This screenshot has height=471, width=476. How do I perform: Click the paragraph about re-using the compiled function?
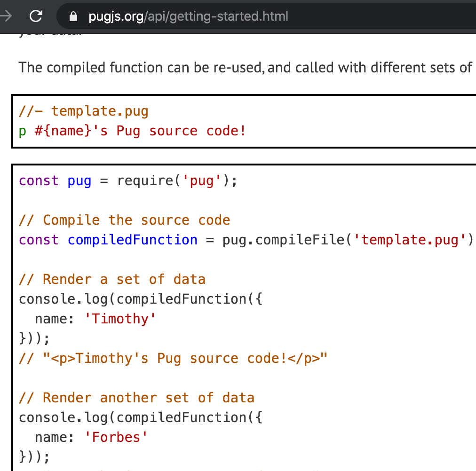[x=235, y=68]
